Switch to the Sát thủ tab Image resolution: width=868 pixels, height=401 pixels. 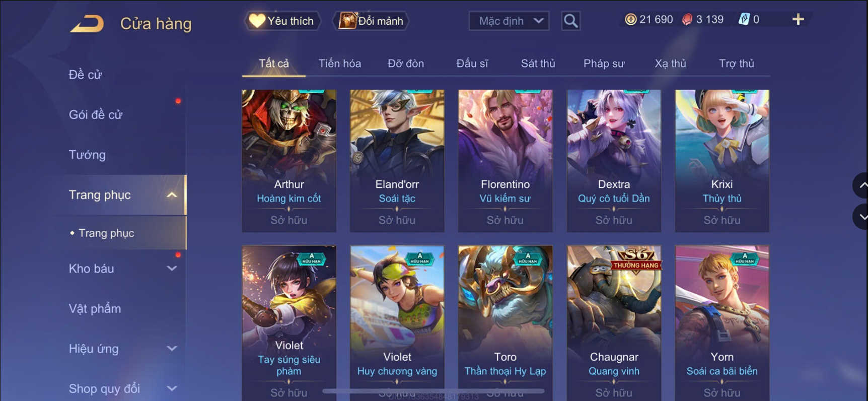tap(538, 63)
